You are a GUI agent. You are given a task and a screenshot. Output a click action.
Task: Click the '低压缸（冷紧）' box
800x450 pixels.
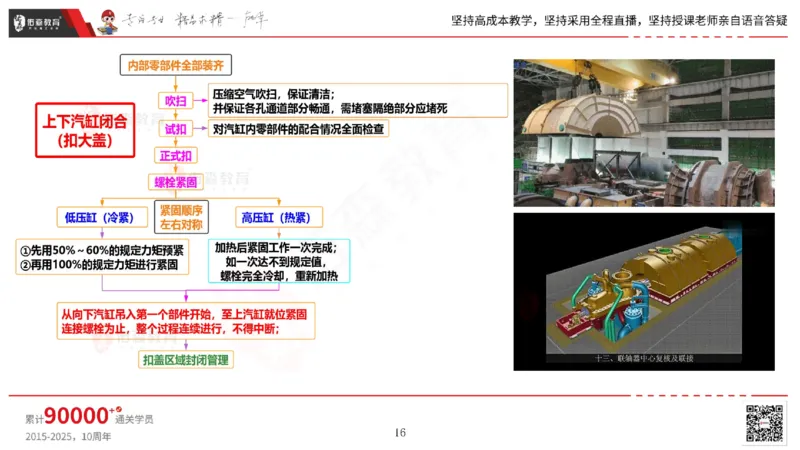point(102,217)
